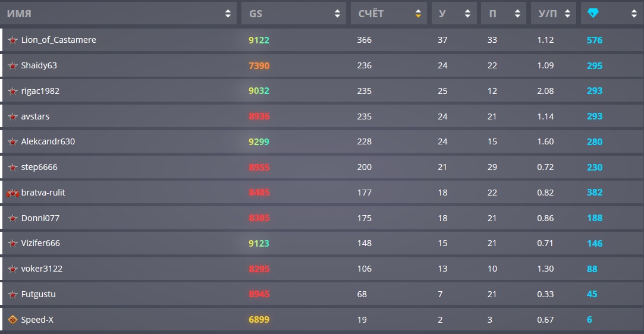644x334 pixels.
Task: Toggle sort arrows in the П column
Action: (517, 14)
